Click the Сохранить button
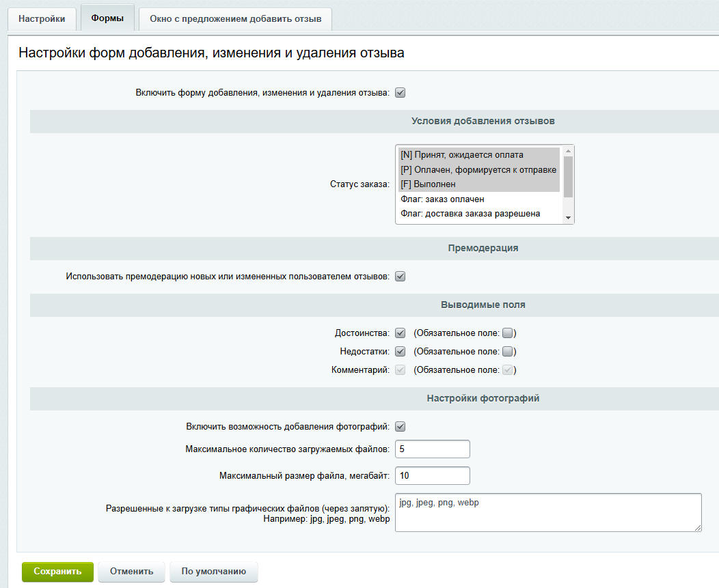 (57, 572)
